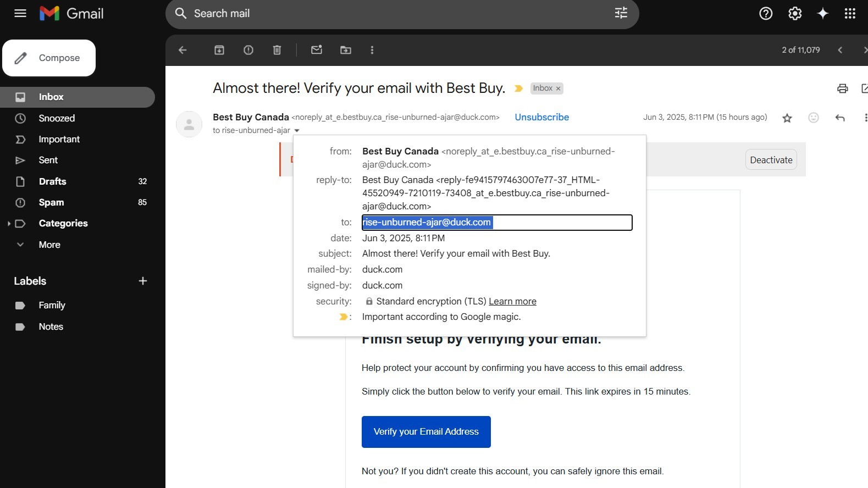Print this email conversation
This screenshot has height=488, width=868.
click(842, 88)
